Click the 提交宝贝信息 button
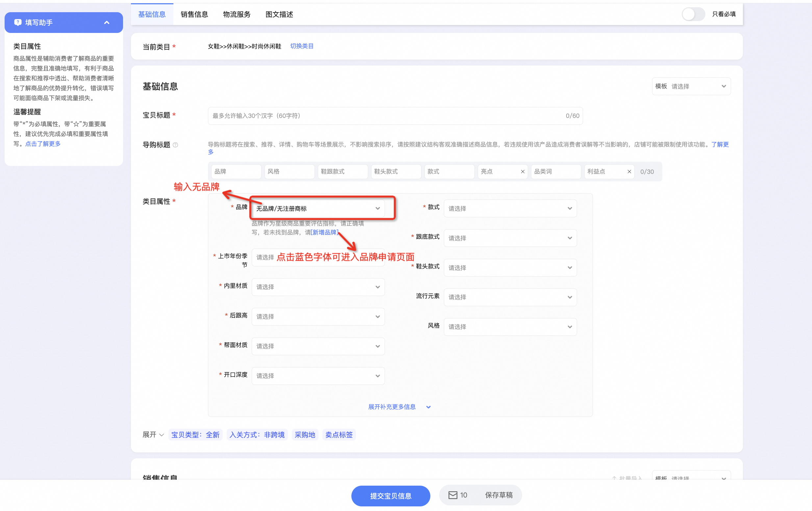This screenshot has width=812, height=511. (391, 496)
